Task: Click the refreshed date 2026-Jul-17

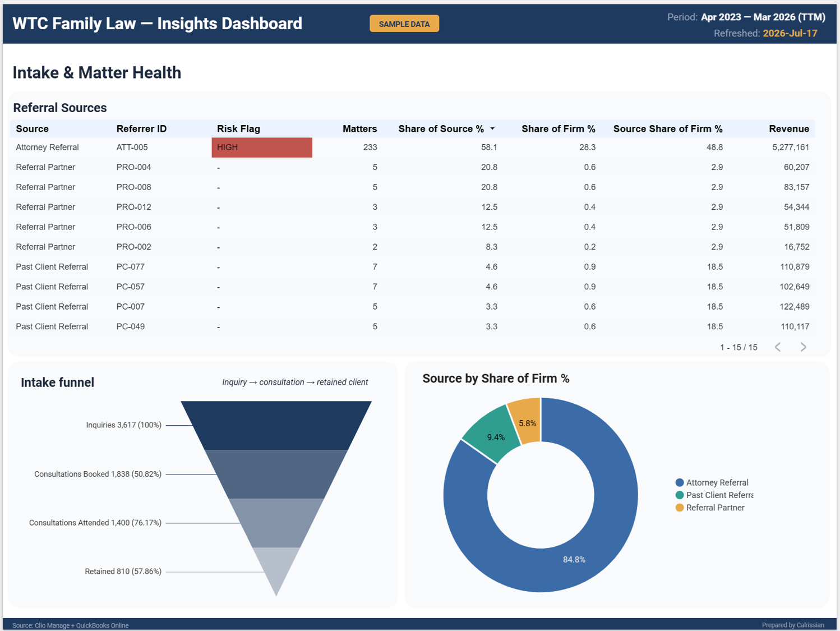Action: (x=790, y=34)
